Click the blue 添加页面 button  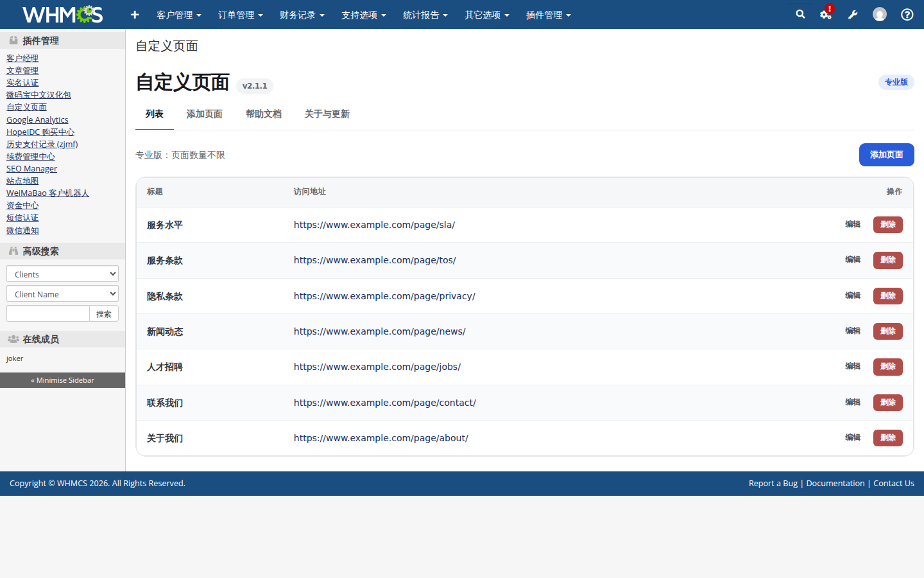tap(887, 155)
